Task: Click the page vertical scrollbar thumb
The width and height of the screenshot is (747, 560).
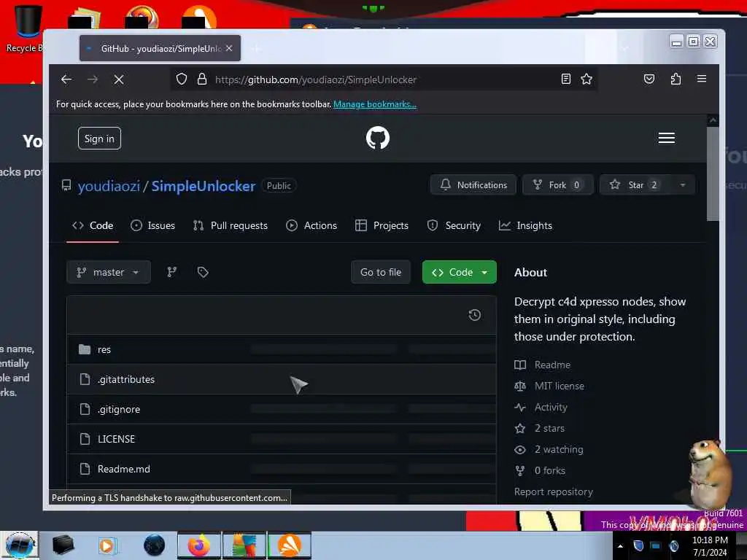Action: [x=713, y=174]
